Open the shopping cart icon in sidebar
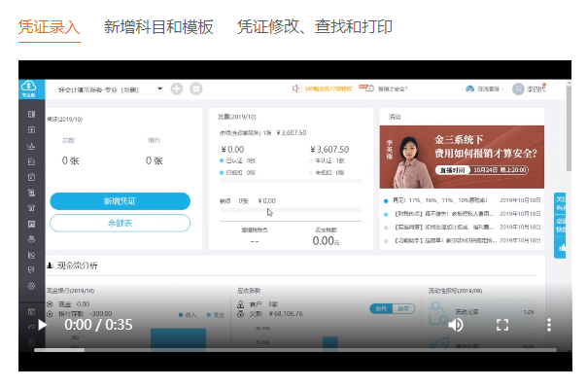 click(31, 208)
